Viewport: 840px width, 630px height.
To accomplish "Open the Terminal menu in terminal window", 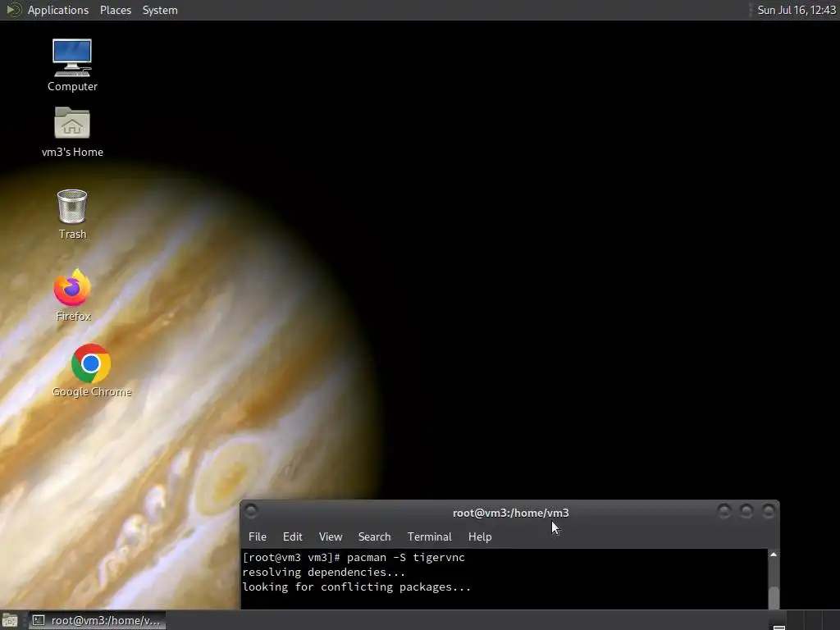I will 429,536.
